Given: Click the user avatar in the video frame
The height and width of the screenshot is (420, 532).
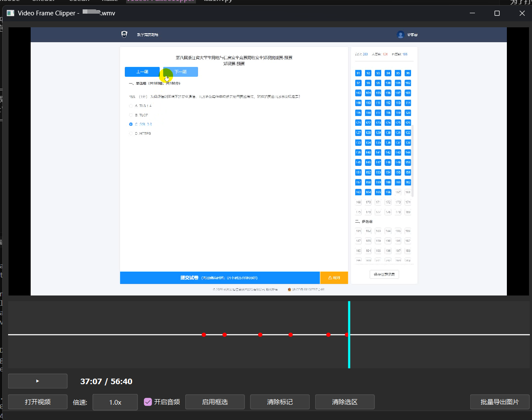Looking at the screenshot, I should 400,35.
